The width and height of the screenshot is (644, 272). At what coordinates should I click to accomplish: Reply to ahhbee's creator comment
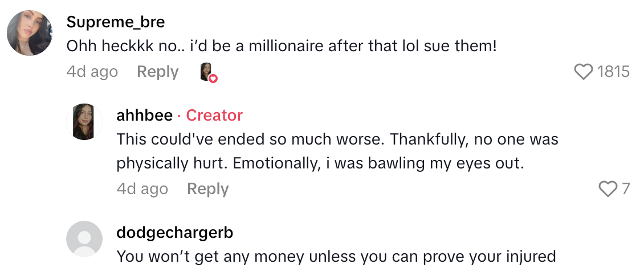[x=208, y=189]
